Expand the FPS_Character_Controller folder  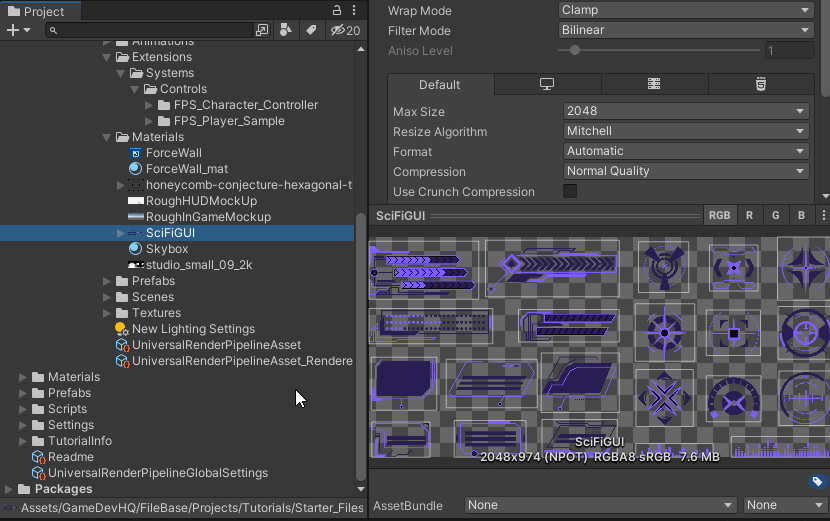[x=149, y=105]
